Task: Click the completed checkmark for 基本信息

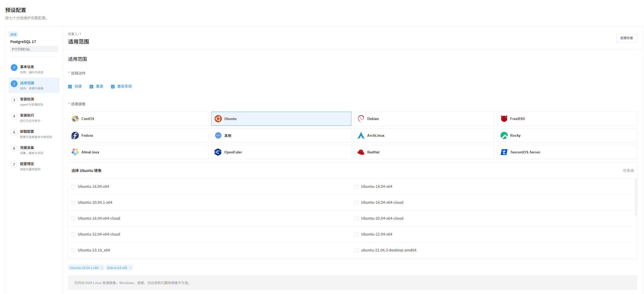Action: click(x=14, y=68)
